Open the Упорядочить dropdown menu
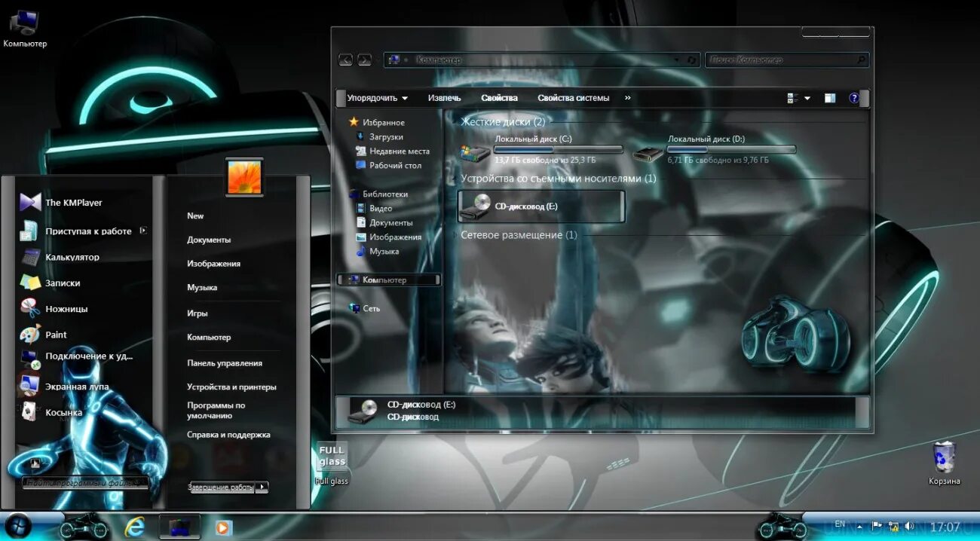Viewport: 980px width, 541px height. coord(377,98)
